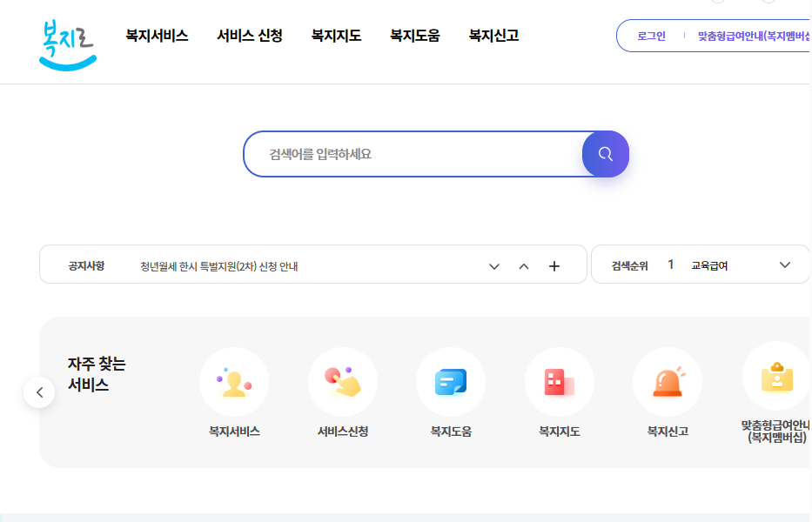Click the left carousel arrow for 자주 찾는 서비스
The image size is (812, 522).
[x=39, y=391]
